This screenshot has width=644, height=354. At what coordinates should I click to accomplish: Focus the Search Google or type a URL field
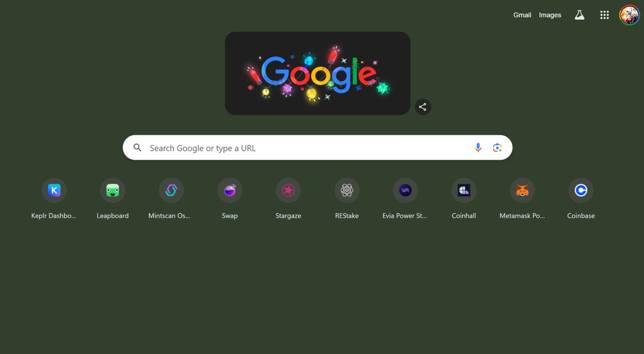[x=318, y=147]
